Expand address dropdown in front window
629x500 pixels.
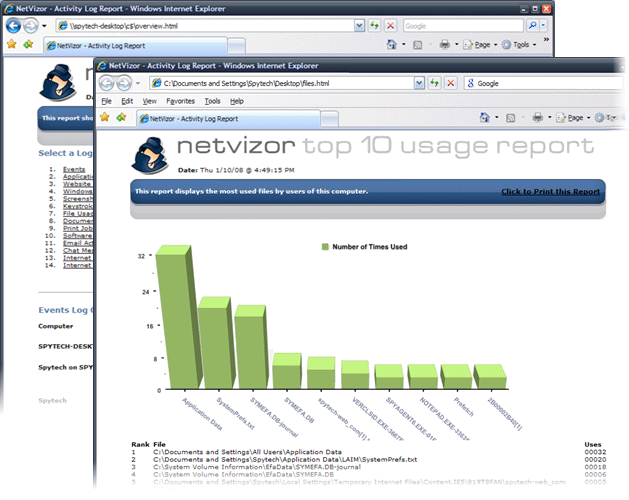tap(419, 83)
